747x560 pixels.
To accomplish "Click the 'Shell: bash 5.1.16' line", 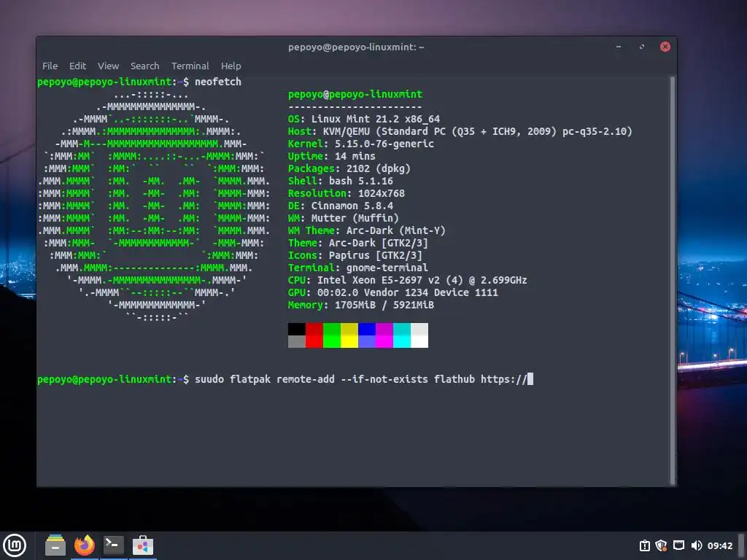I will click(x=340, y=181).
